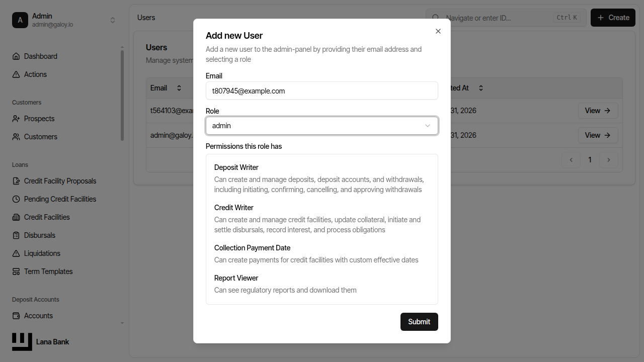644x362 pixels.
Task: Open the Role dropdown showing admin
Action: [x=322, y=126]
